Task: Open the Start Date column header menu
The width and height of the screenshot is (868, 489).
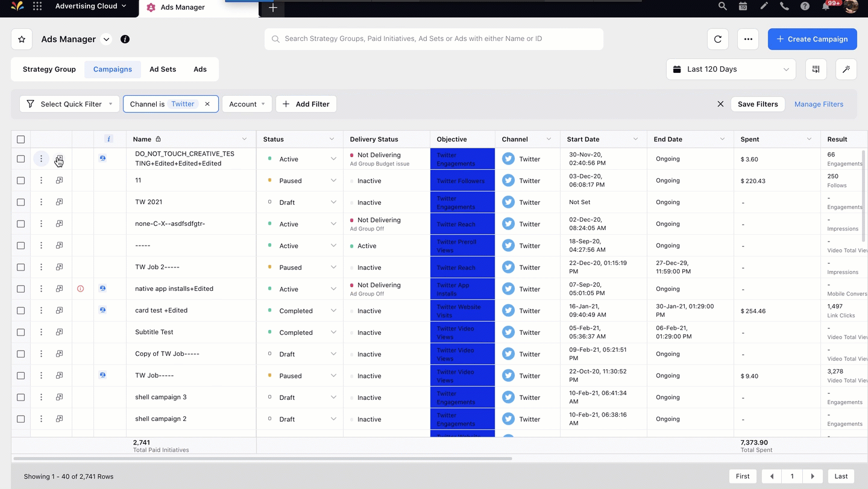Action: pos(635,139)
